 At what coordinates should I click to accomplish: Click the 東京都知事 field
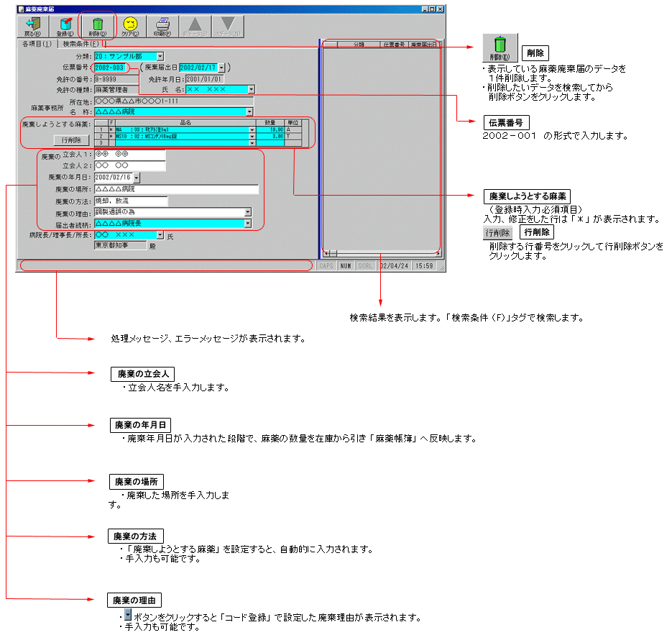(x=120, y=245)
